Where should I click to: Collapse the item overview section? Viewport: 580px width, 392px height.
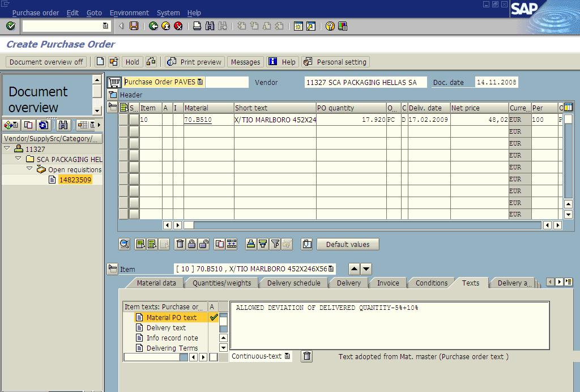point(113,107)
